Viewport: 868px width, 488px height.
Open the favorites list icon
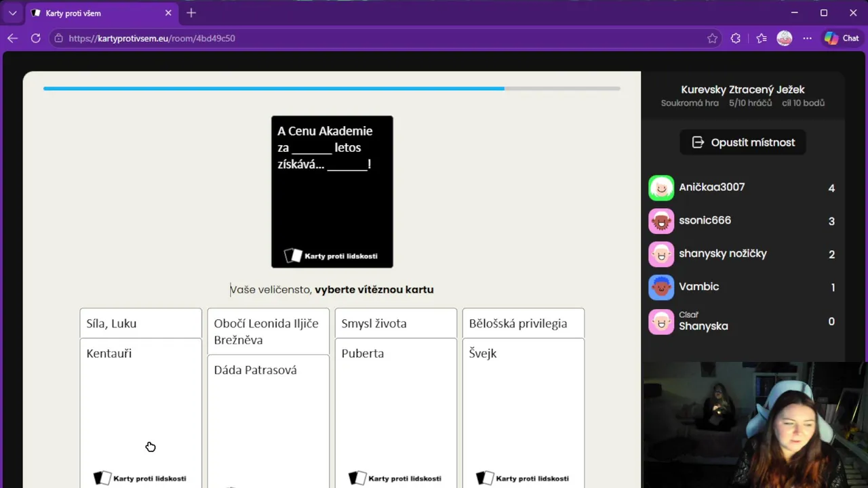(x=762, y=39)
